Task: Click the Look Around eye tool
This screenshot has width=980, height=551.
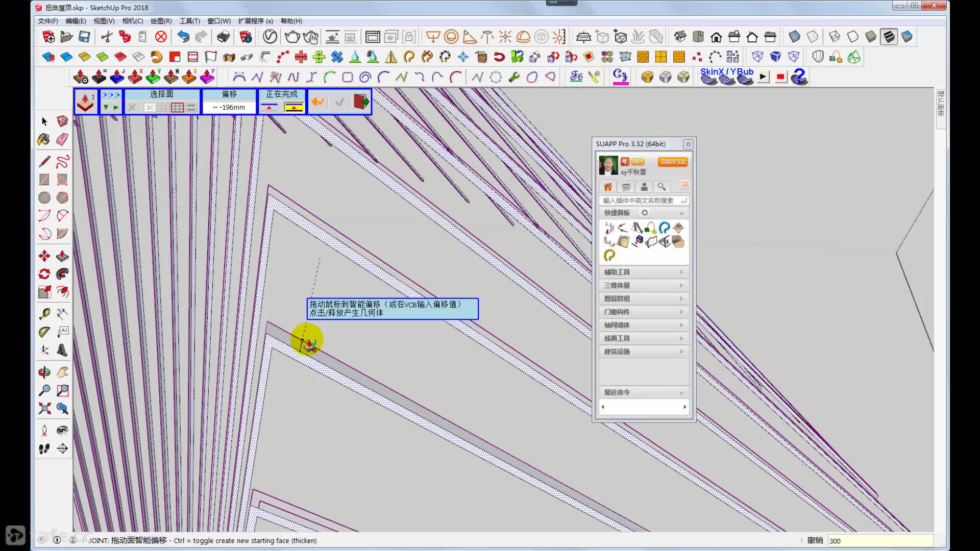Action: point(62,431)
